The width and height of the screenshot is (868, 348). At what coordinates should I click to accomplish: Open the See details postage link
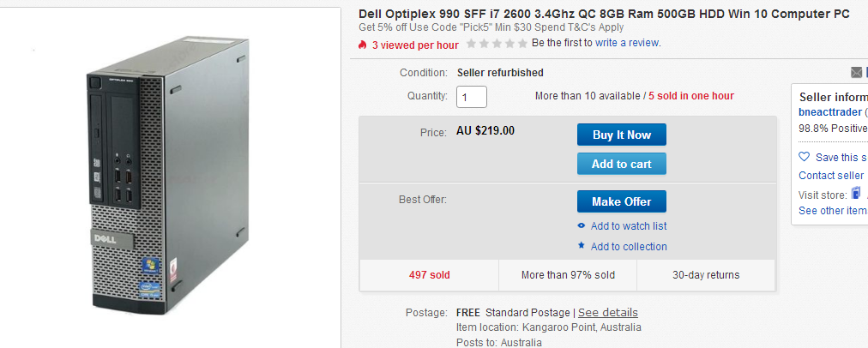click(608, 313)
